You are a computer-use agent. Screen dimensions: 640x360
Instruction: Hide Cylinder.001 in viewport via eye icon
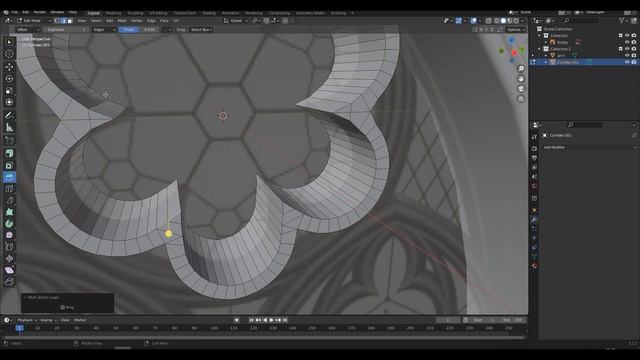(x=627, y=62)
